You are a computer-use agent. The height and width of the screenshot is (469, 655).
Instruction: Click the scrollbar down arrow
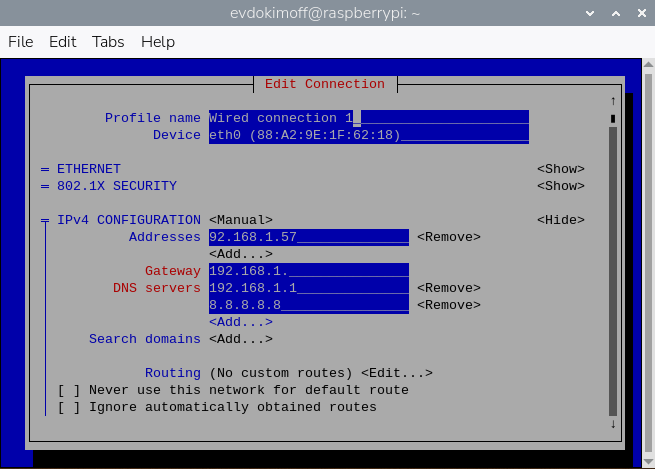[612, 424]
